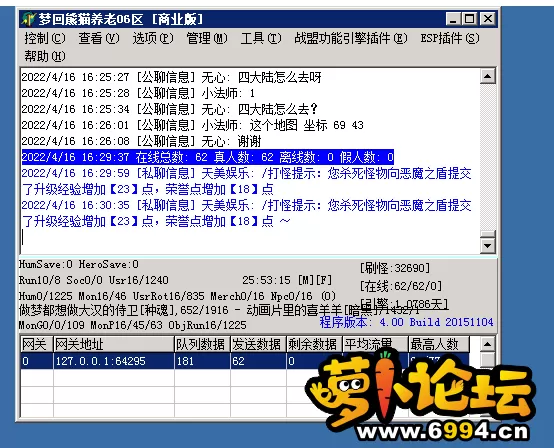554x448 pixels.
Task: Click the 刷怪:32690 status text
Action: coord(395,268)
